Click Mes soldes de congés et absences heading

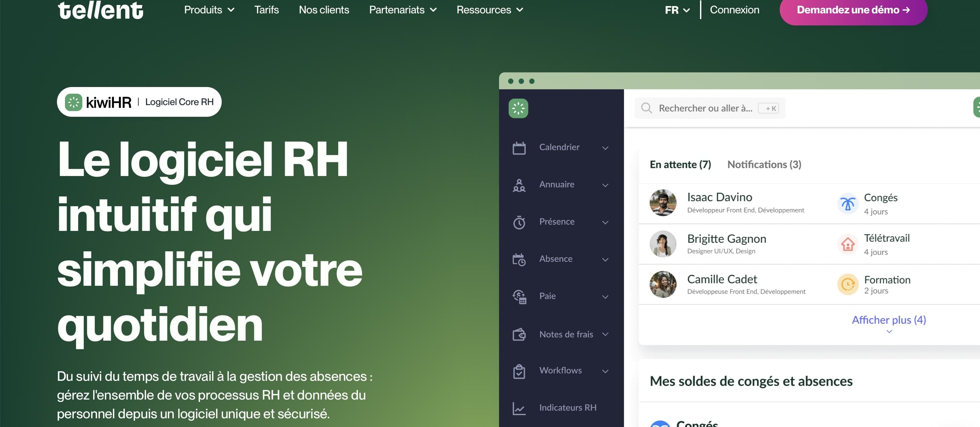click(751, 381)
